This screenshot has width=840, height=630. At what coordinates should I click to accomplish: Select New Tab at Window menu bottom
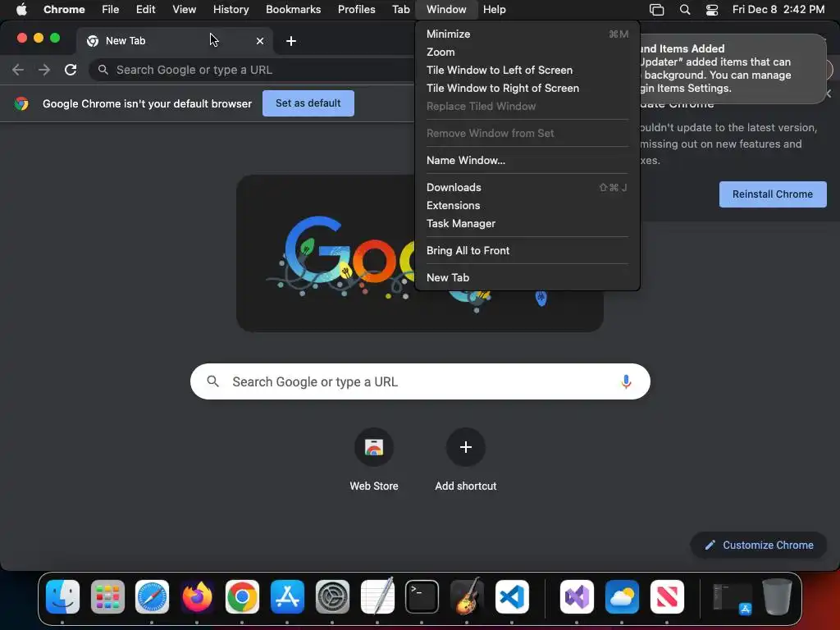tap(527, 277)
